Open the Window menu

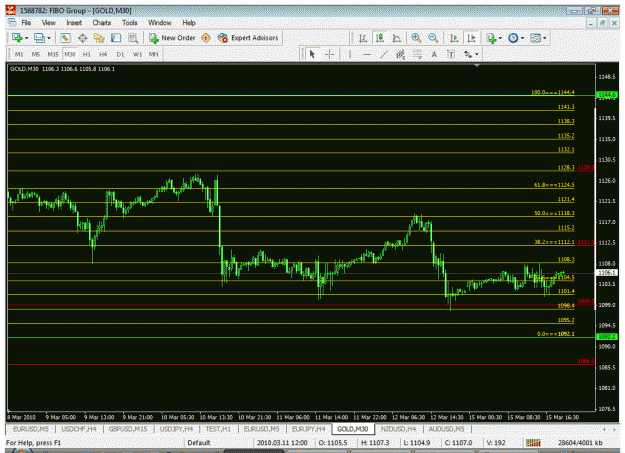(160, 23)
